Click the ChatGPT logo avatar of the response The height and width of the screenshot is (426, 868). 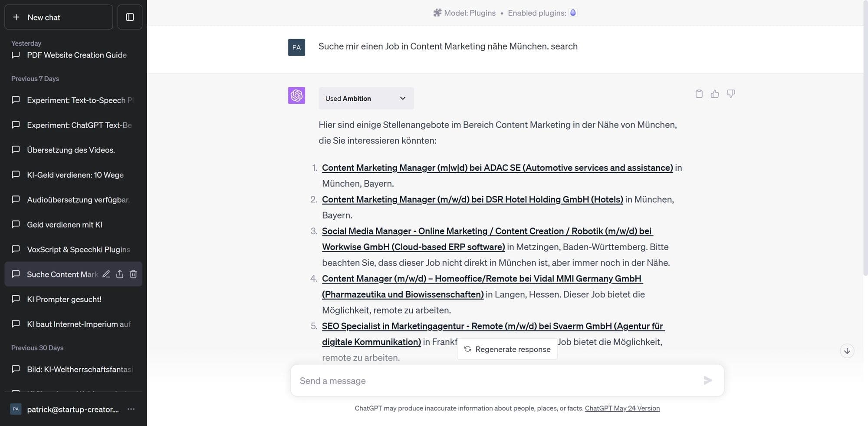296,96
